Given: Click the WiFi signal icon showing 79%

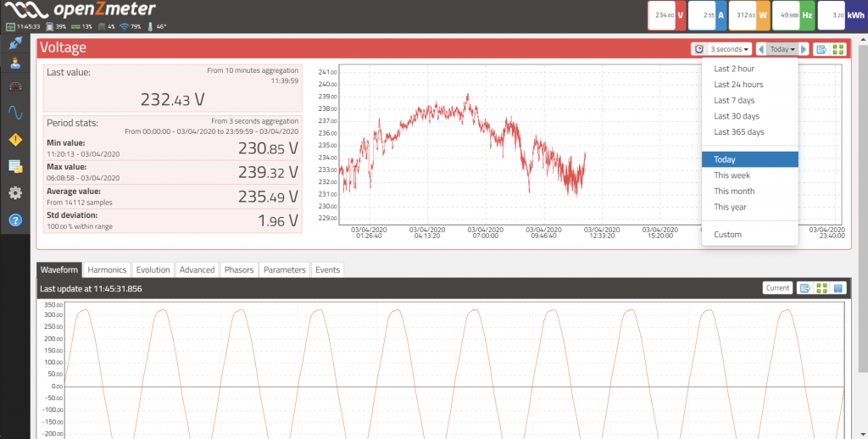Looking at the screenshot, I should click(124, 26).
